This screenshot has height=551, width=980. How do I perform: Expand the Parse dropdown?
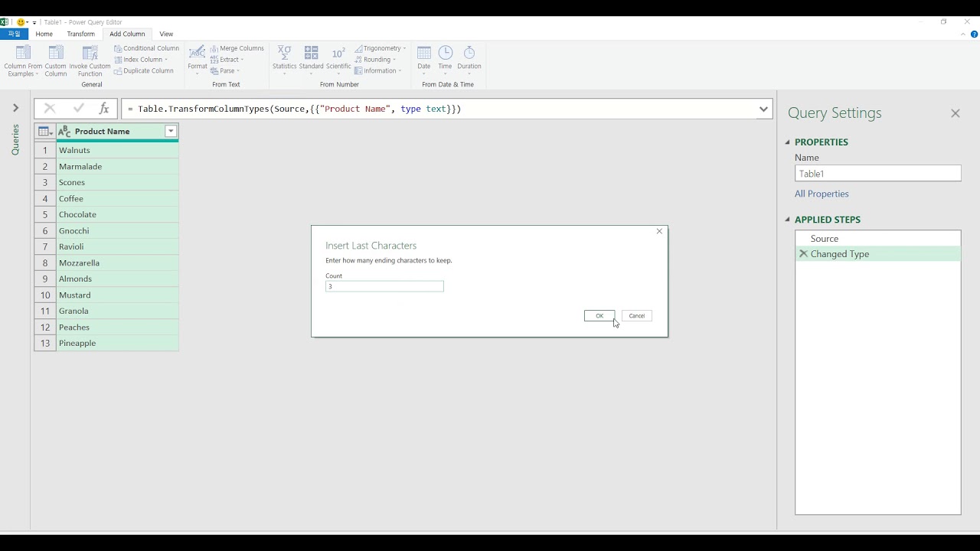(225, 71)
